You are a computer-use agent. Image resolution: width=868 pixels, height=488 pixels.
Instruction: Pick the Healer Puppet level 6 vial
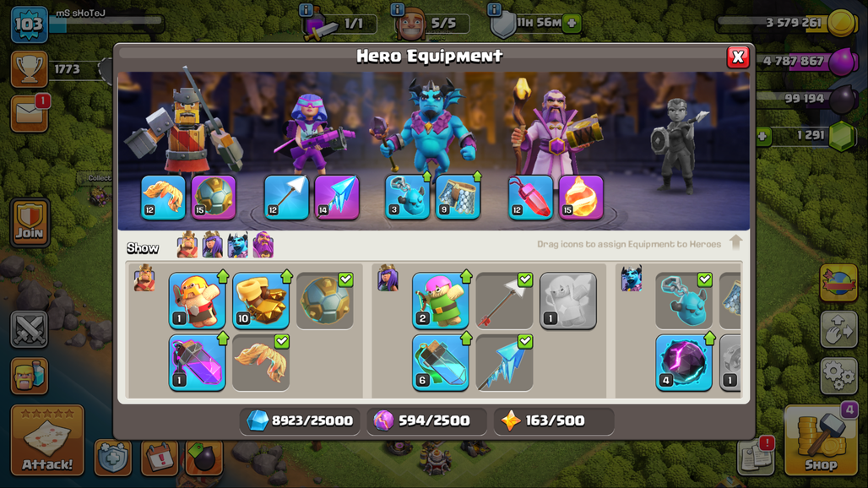[441, 362]
